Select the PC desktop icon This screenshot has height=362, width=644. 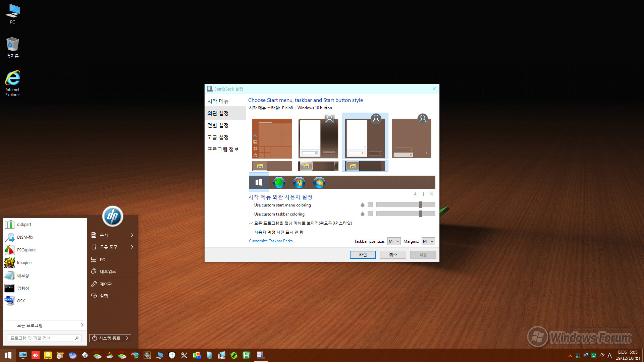(12, 14)
